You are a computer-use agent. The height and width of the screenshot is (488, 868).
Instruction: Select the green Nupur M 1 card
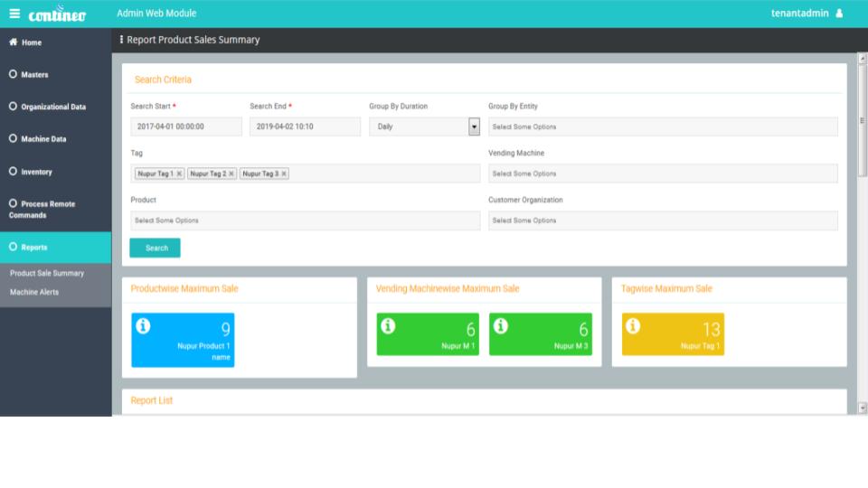(428, 334)
